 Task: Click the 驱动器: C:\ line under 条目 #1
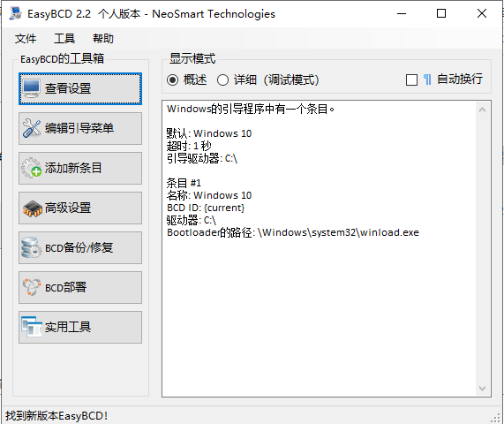(x=192, y=220)
